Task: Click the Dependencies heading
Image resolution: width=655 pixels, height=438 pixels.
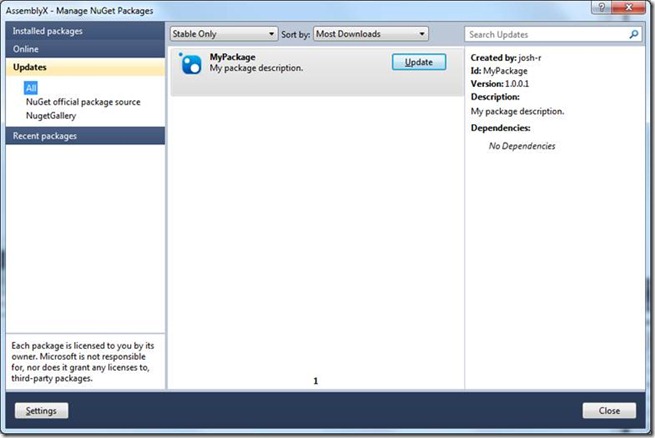Action: [500, 128]
